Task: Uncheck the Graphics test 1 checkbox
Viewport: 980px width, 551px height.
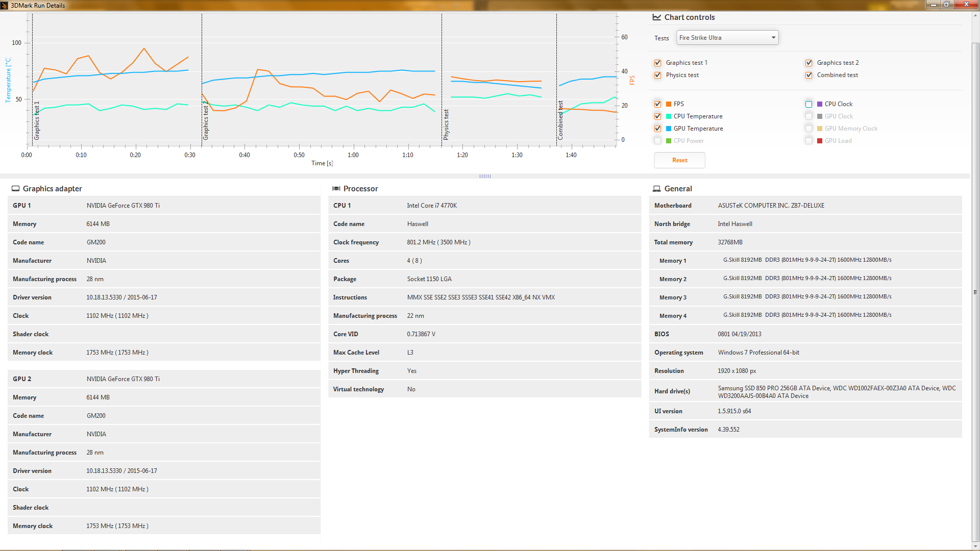Action: 658,63
